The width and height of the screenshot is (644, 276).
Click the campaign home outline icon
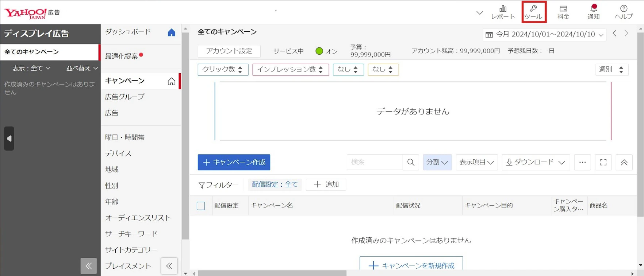172,81
